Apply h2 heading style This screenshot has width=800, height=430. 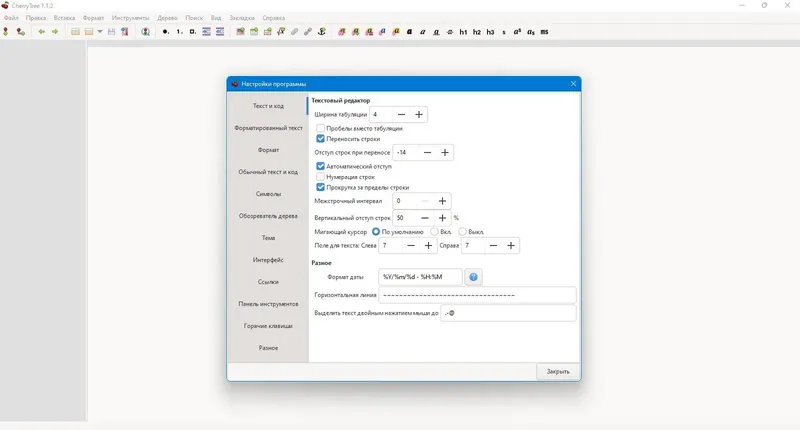tap(477, 32)
